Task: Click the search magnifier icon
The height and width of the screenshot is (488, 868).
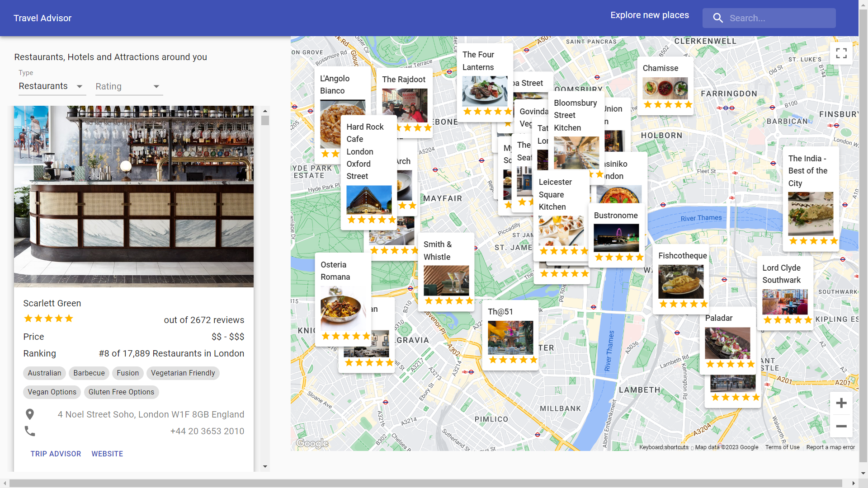Action: [x=718, y=18]
